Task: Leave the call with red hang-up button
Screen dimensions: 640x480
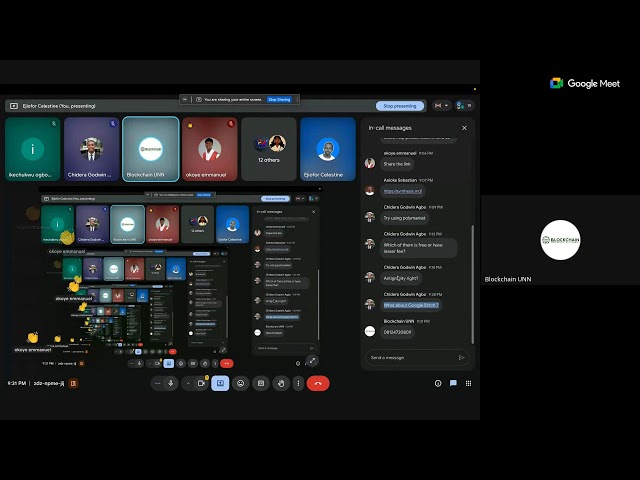Action: tap(318, 383)
